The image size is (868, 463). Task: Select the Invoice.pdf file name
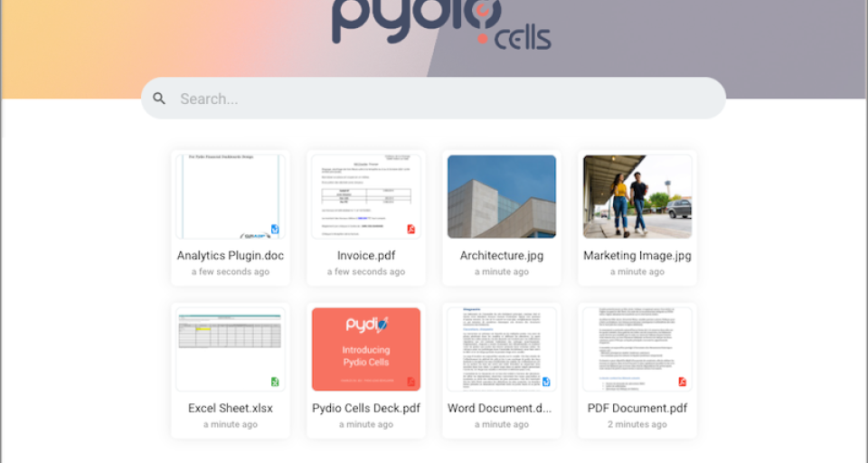366,255
